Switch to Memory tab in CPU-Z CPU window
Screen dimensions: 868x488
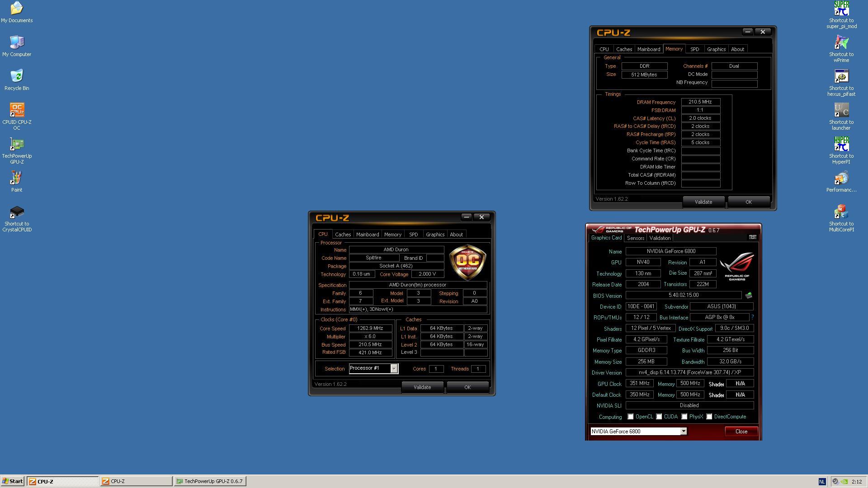pos(392,235)
